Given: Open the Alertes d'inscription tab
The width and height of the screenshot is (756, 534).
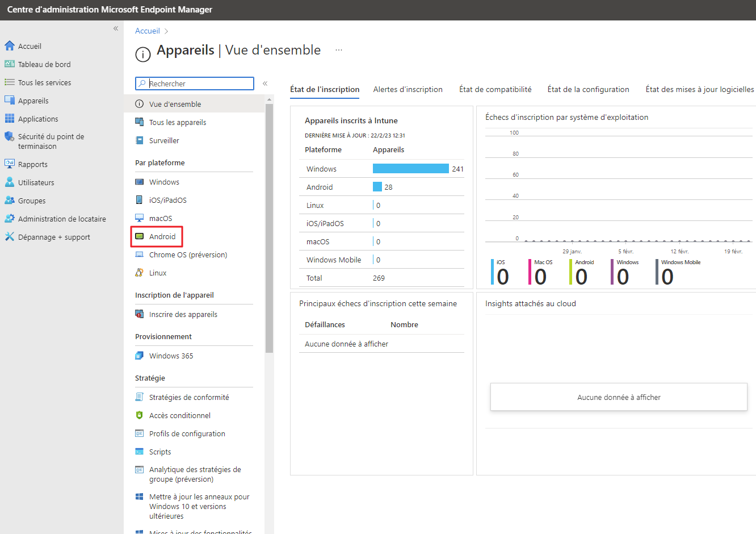Looking at the screenshot, I should coord(408,89).
